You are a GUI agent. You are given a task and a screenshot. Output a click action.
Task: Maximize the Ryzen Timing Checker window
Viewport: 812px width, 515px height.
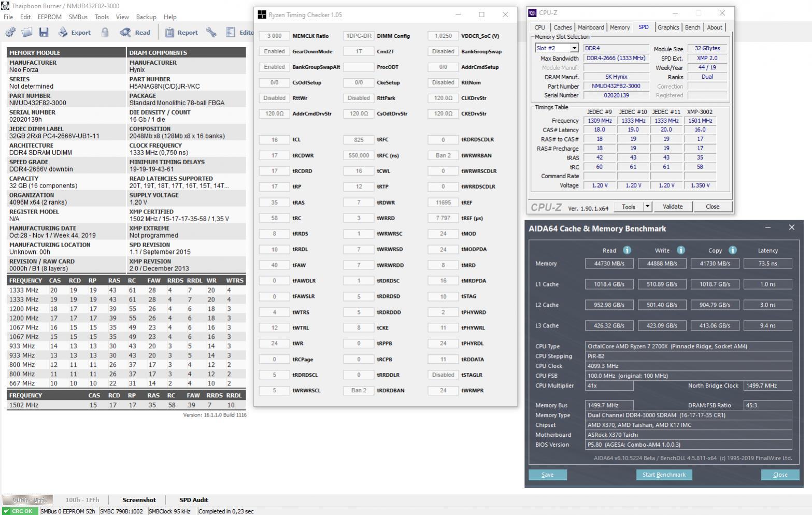pos(481,15)
